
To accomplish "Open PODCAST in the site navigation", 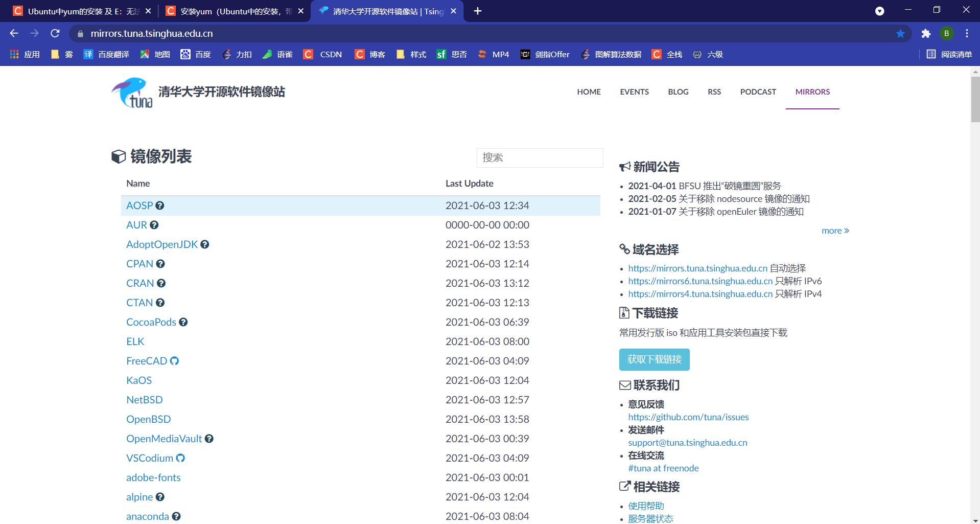I will [758, 92].
